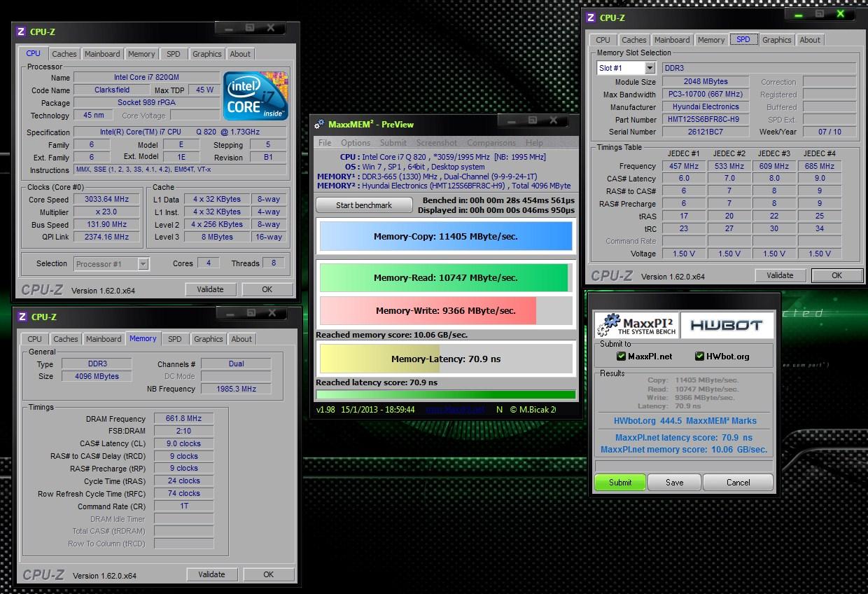
Task: Switch to the CPU tab in the Memory CPU-Z window
Action: [35, 339]
